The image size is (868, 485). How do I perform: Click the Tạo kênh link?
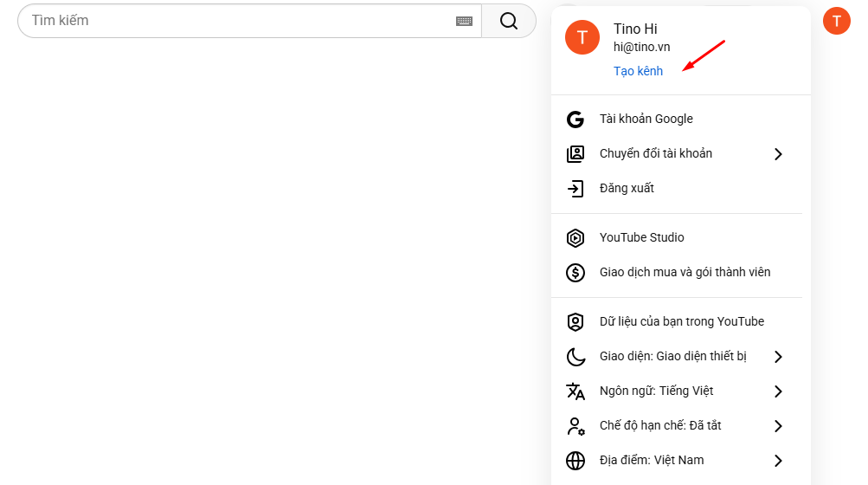click(638, 71)
